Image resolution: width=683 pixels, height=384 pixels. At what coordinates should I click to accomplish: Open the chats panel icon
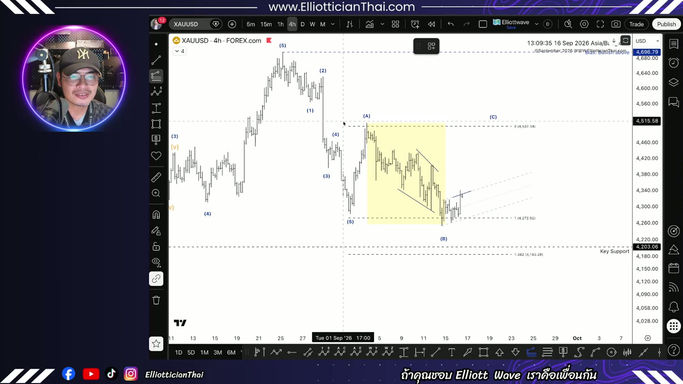[x=673, y=102]
